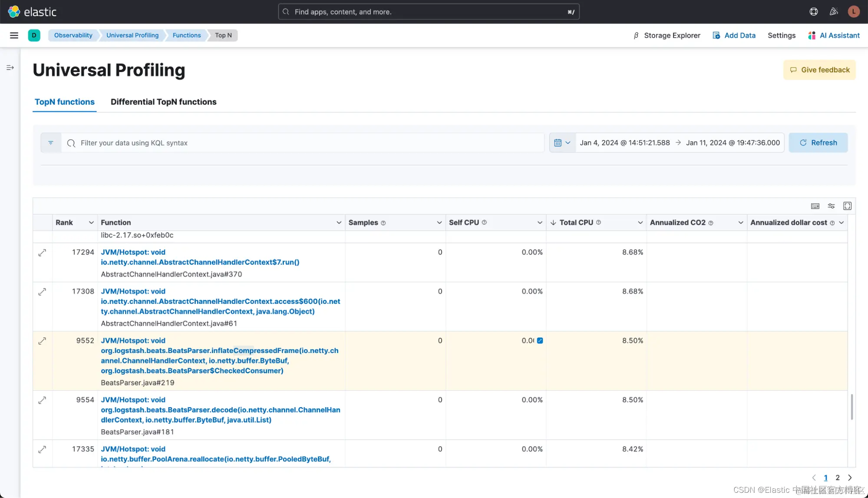The width and height of the screenshot is (868, 498).
Task: Focus the KQL filter input field
Action: [x=304, y=143]
